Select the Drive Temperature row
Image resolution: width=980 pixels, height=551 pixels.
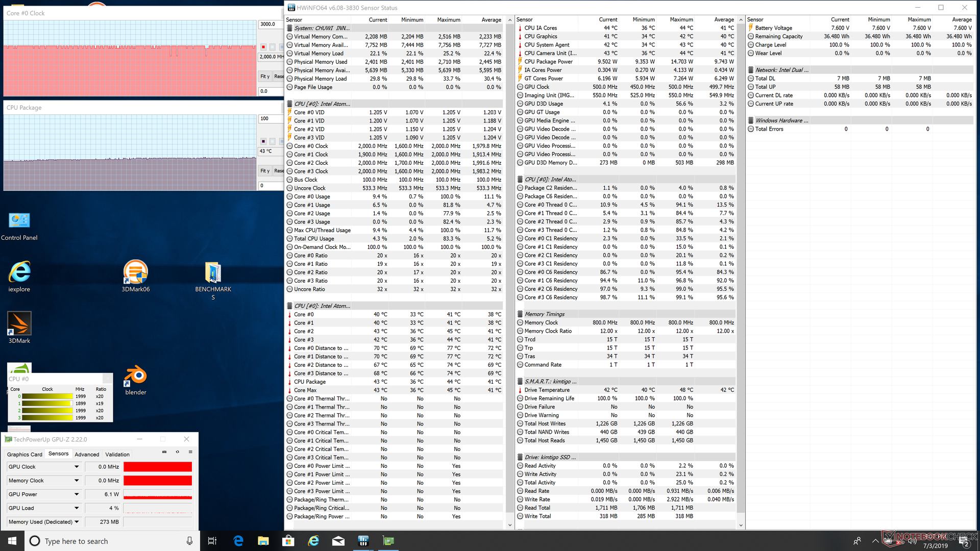coord(626,390)
